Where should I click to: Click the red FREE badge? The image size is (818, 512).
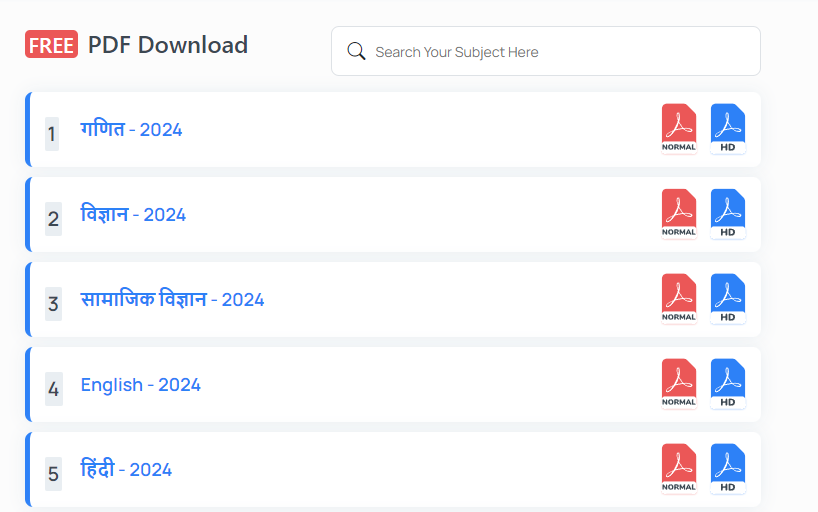51,45
